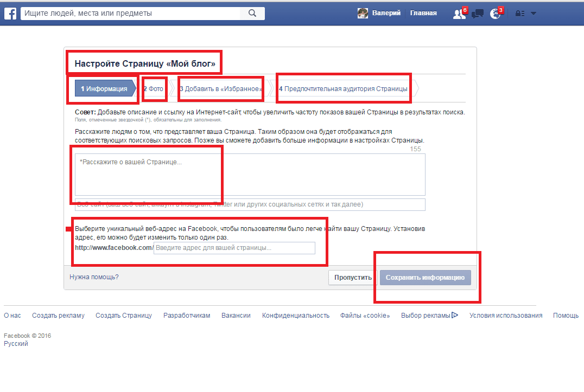Click the Настройте Страницу «Мой блог» heading
This screenshot has width=584, height=392.
(145, 63)
